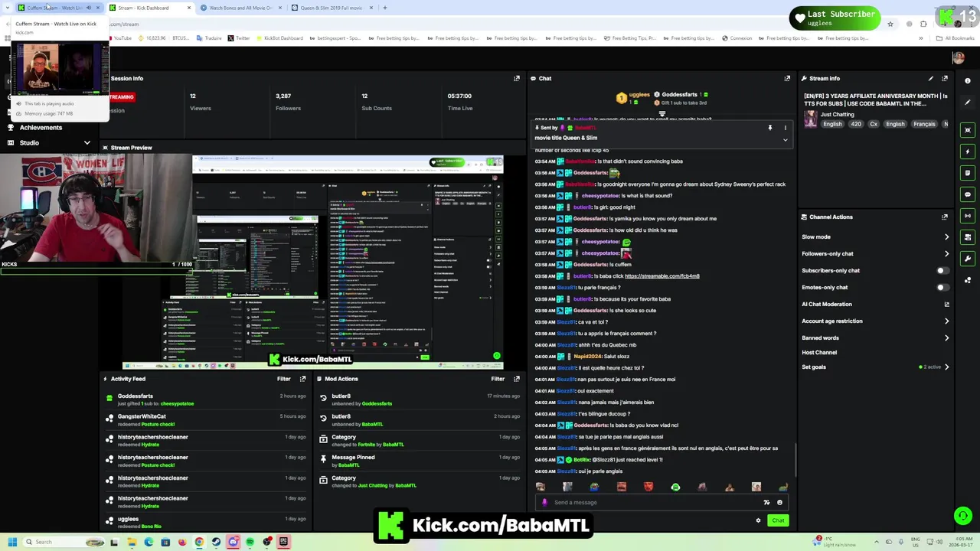Open the emoji picker in message box

pyautogui.click(x=779, y=503)
